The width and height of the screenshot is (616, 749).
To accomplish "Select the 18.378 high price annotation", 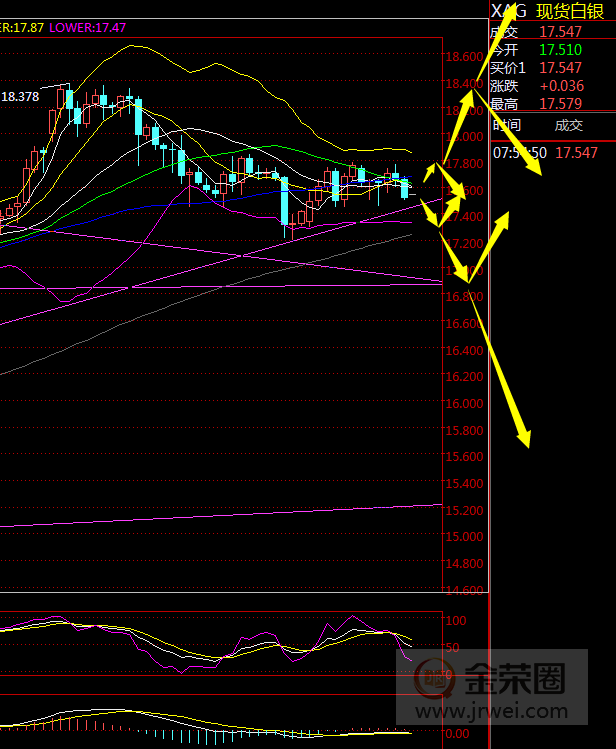I will point(20,97).
